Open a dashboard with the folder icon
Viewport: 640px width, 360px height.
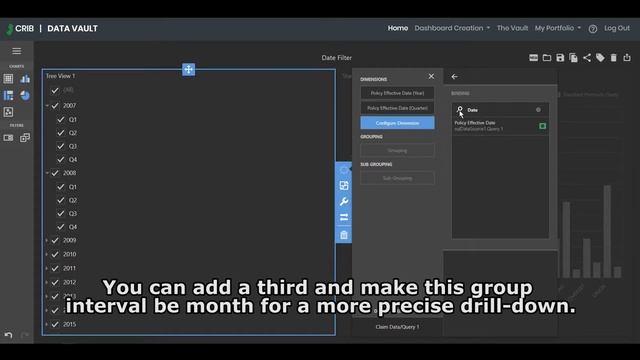pos(547,58)
